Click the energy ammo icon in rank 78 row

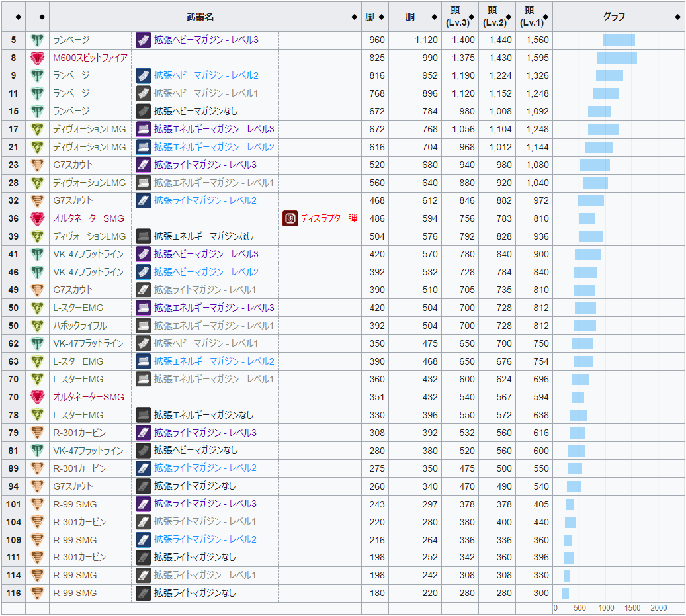[37, 415]
